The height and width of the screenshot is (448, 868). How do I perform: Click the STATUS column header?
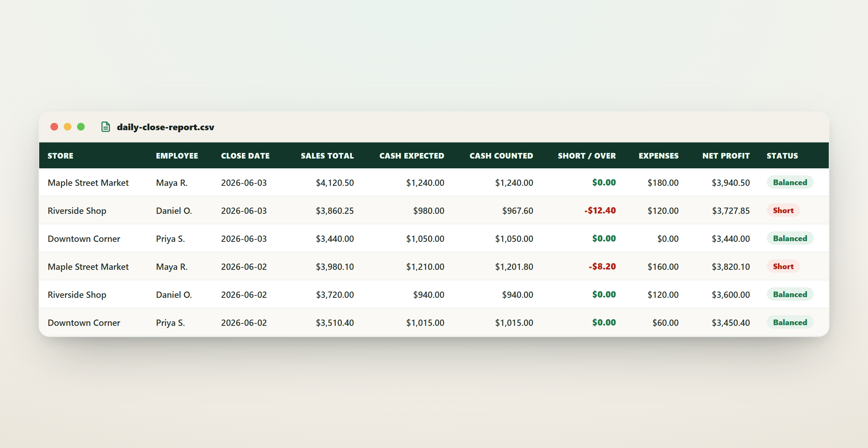(782, 156)
